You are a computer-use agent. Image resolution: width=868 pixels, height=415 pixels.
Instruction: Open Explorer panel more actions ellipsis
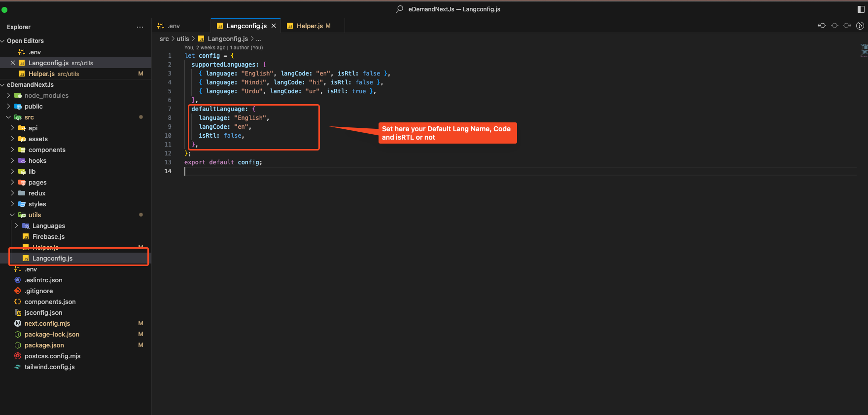click(140, 27)
